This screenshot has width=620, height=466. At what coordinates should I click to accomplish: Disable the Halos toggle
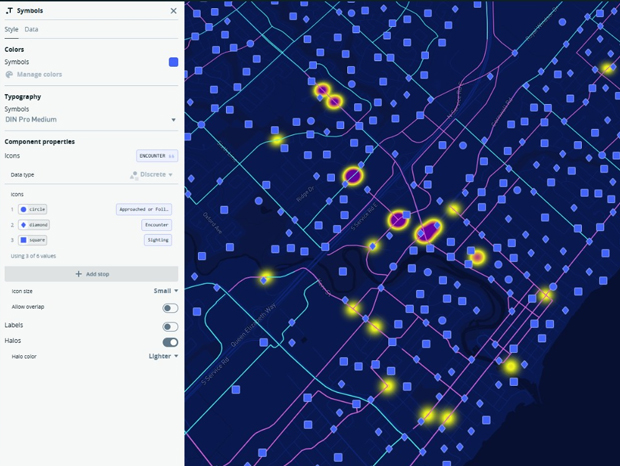(x=170, y=342)
